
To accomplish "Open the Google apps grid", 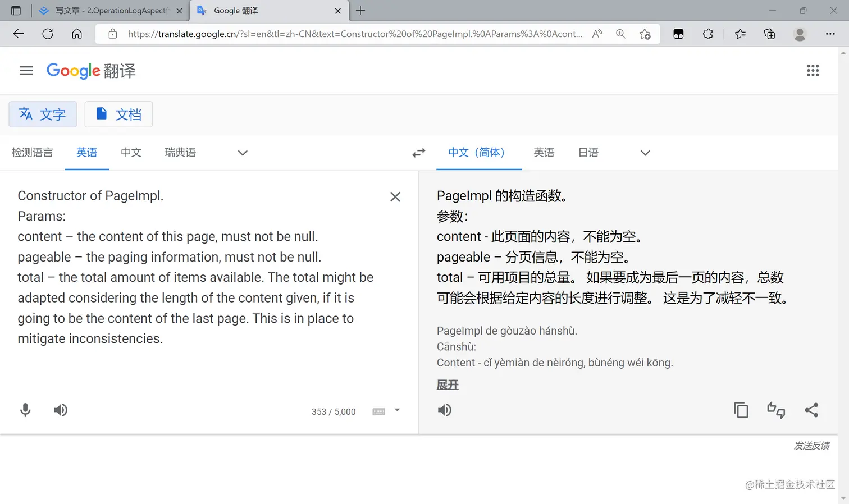I will [813, 71].
